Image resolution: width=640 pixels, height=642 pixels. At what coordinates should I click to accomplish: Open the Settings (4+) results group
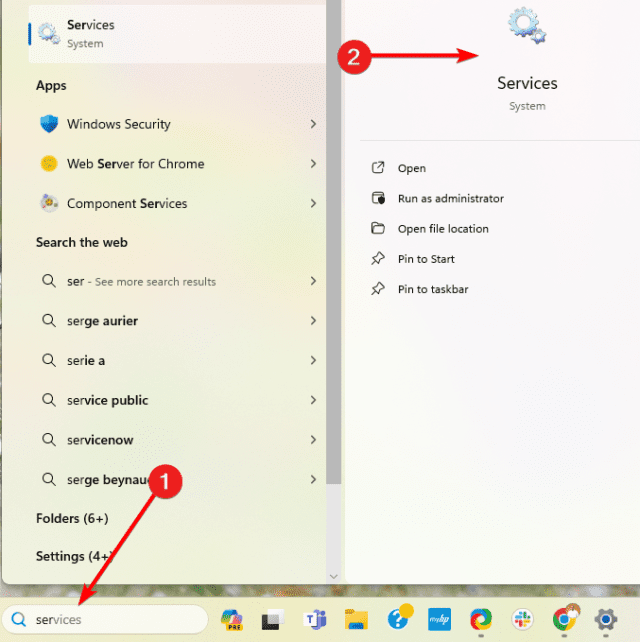pos(73,556)
